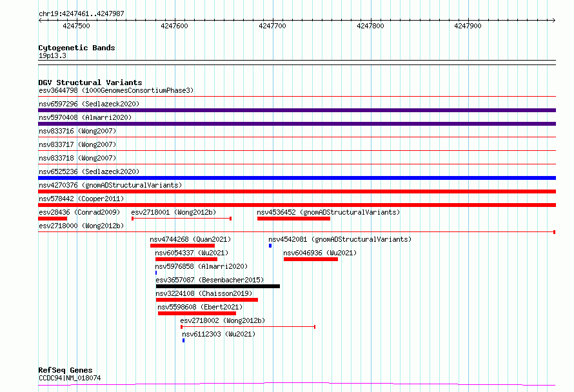Screen dimensions: 574x392
Task: Click the small blue mark under nsv4542081
Action: click(x=270, y=246)
